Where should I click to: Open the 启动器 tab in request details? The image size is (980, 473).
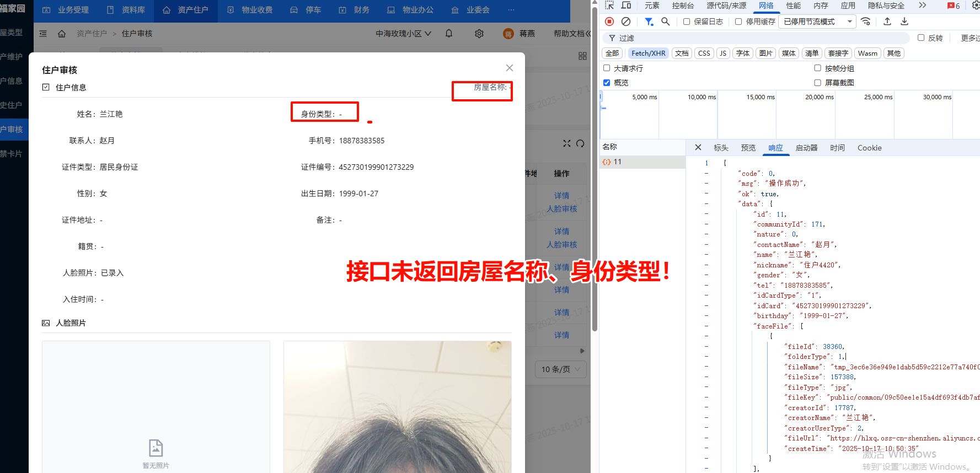(x=806, y=148)
